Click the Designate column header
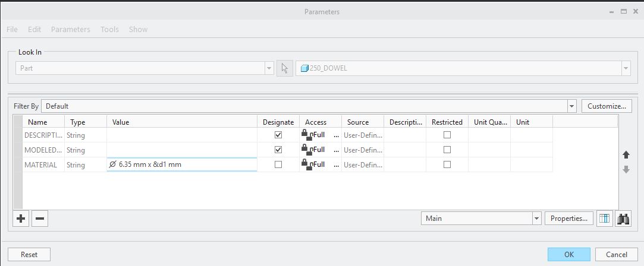Image resolution: width=644 pixels, height=266 pixels. coord(278,122)
